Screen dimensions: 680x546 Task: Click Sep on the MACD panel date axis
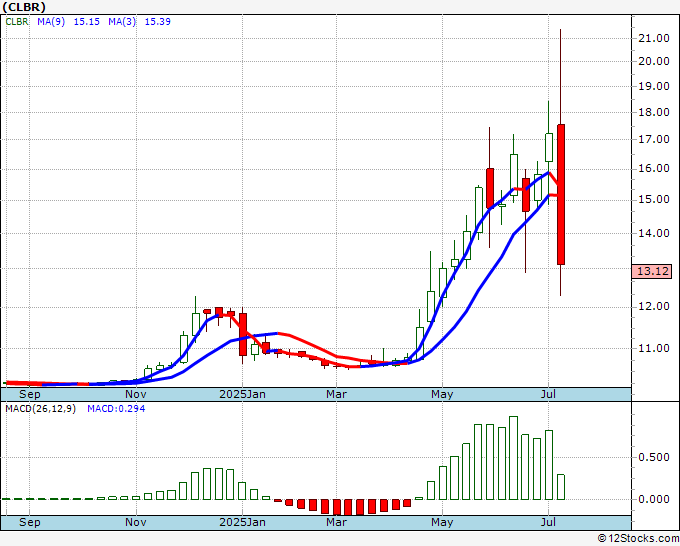[29, 522]
